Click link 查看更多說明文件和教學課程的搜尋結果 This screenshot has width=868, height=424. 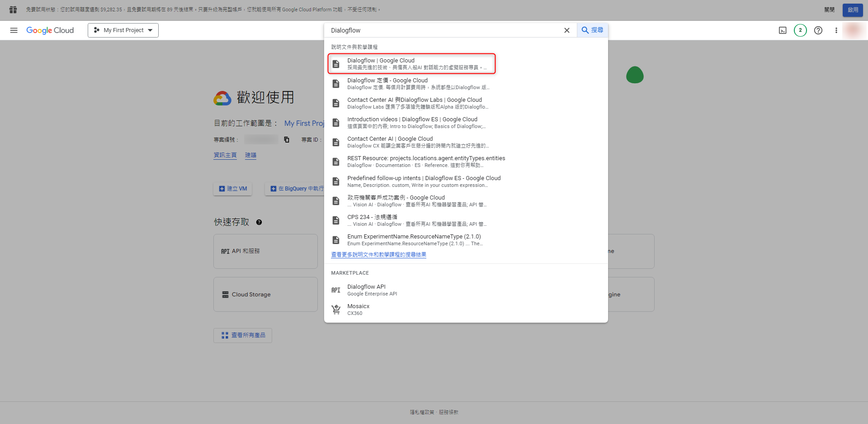click(378, 255)
